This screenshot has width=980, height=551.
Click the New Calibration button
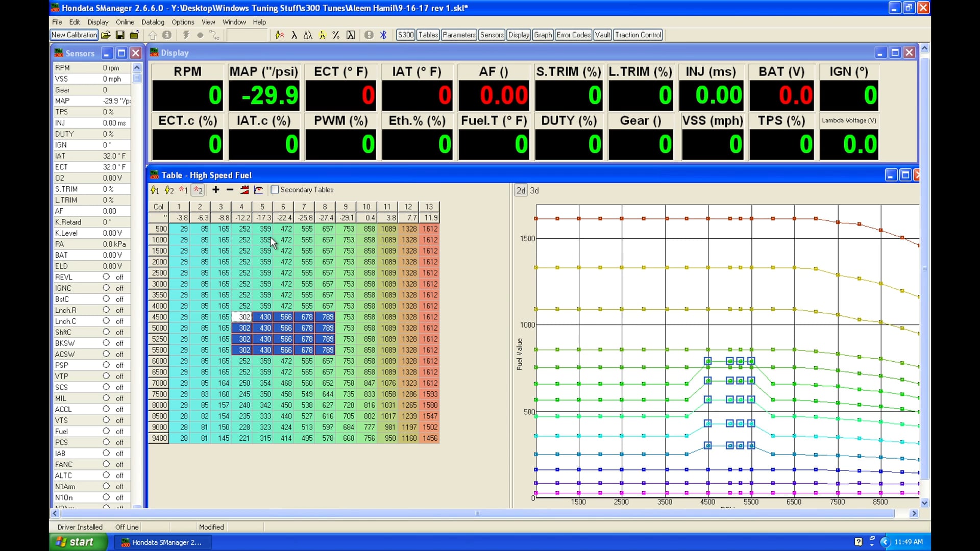tap(73, 35)
